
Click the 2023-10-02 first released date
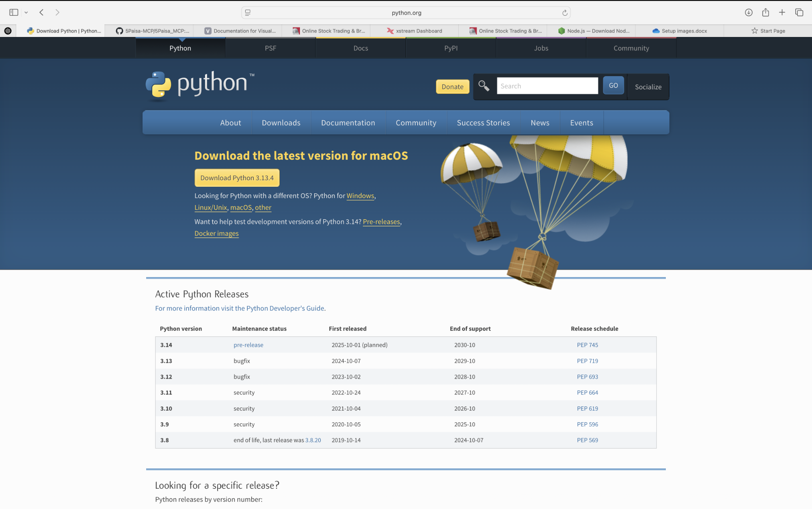pos(346,377)
